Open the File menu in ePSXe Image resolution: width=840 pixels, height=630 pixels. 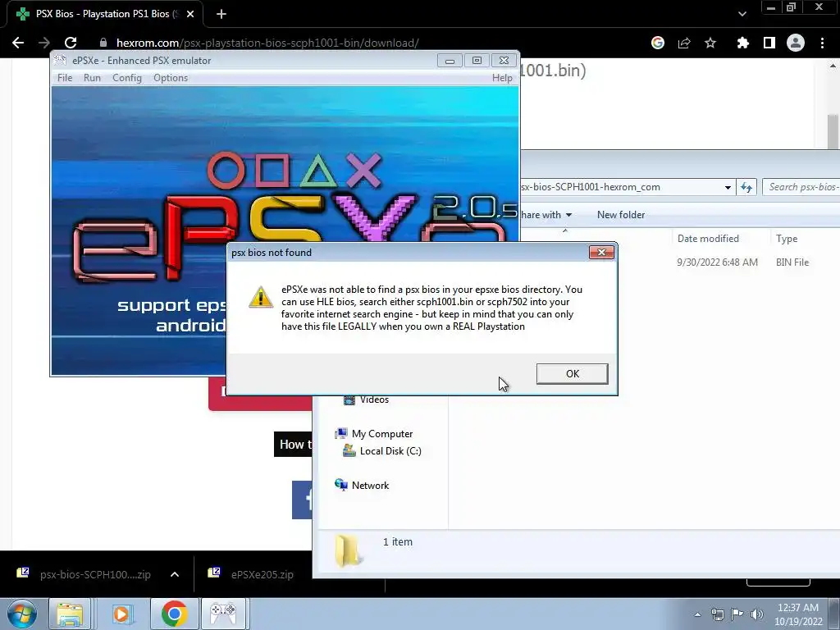pos(65,78)
